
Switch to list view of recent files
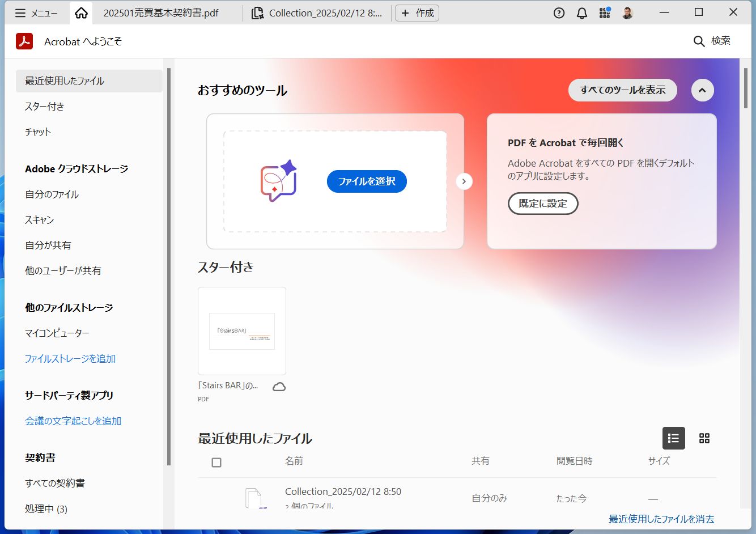point(674,438)
